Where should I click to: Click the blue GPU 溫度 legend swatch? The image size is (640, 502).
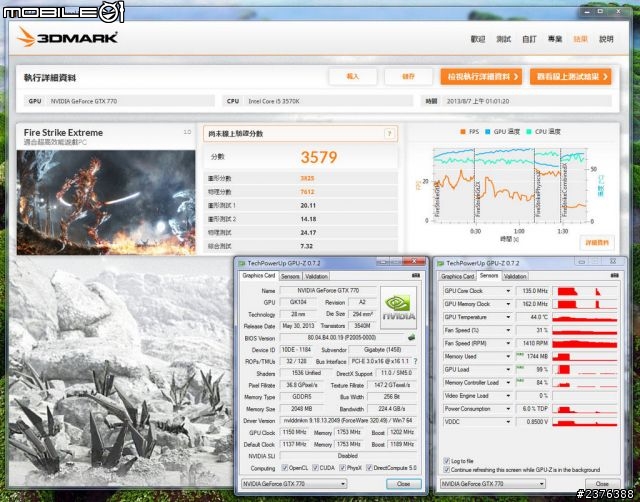pyautogui.click(x=487, y=131)
